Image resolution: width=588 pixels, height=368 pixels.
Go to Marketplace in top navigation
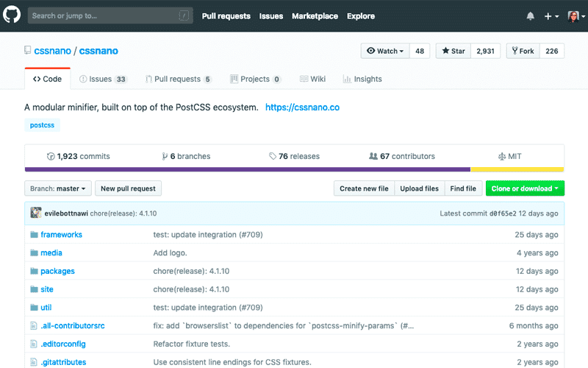[315, 16]
